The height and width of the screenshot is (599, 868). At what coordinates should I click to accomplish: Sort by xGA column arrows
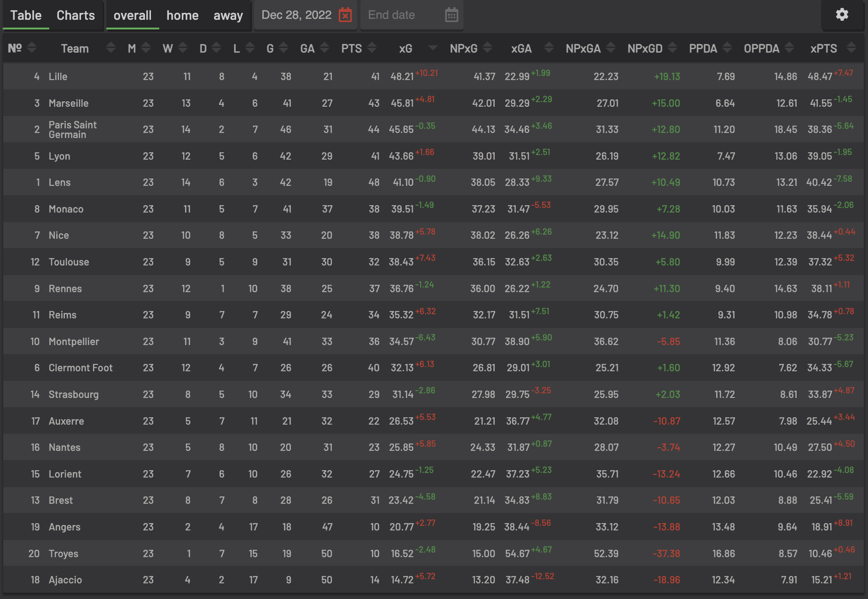549,48
